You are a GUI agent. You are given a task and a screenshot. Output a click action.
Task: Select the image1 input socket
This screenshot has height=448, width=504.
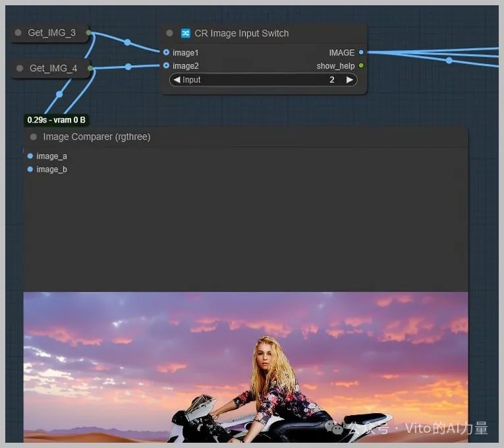(166, 52)
